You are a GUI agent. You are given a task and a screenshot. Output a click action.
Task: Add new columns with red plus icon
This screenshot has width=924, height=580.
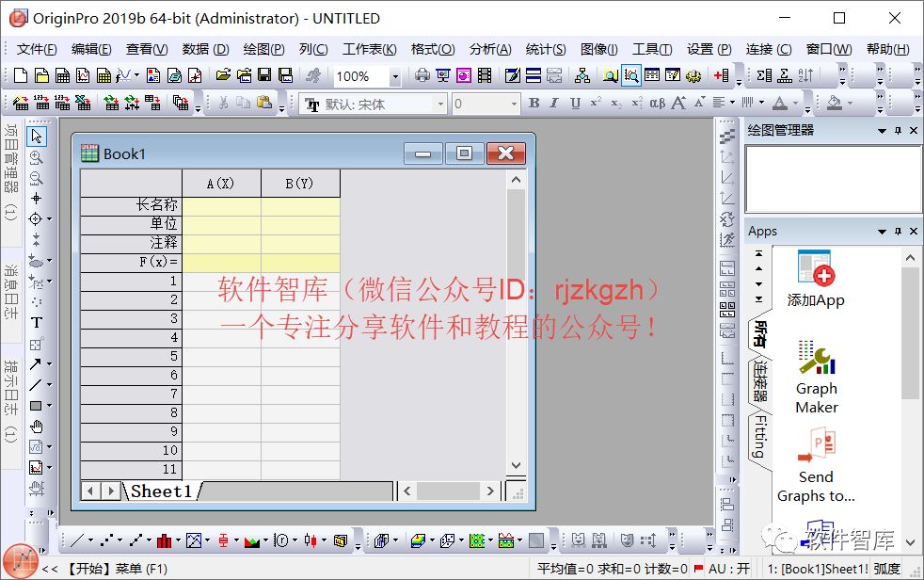coord(721,75)
